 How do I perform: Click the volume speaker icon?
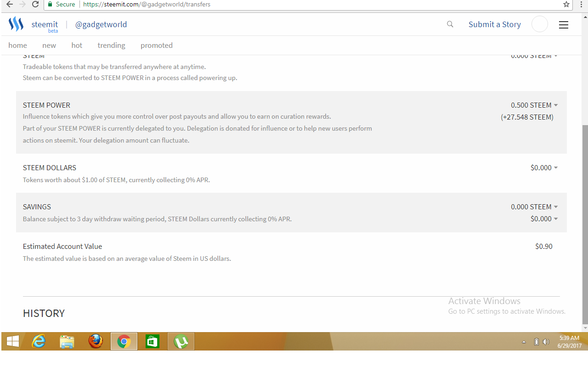(546, 342)
